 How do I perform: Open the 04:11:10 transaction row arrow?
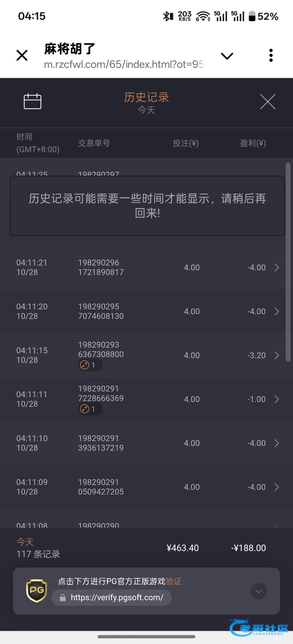coord(277,443)
